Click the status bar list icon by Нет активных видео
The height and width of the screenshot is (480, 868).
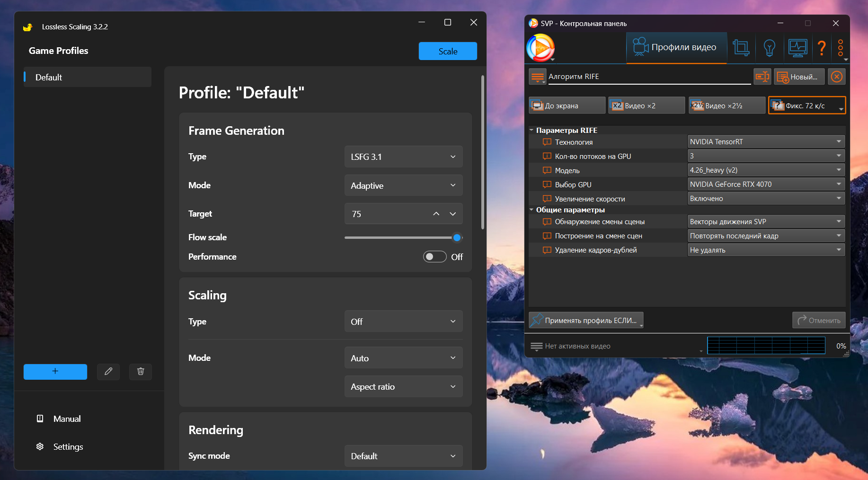tap(536, 346)
